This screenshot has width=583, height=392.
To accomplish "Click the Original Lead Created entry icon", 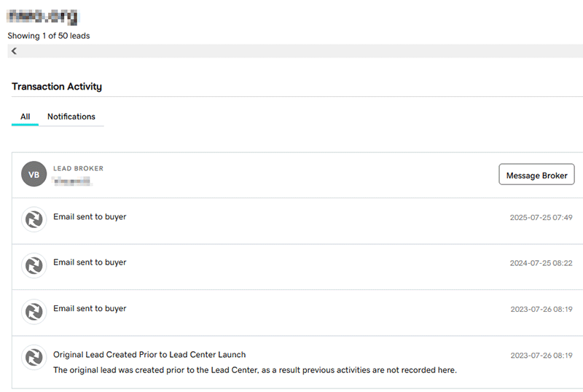I will pyautogui.click(x=34, y=358).
